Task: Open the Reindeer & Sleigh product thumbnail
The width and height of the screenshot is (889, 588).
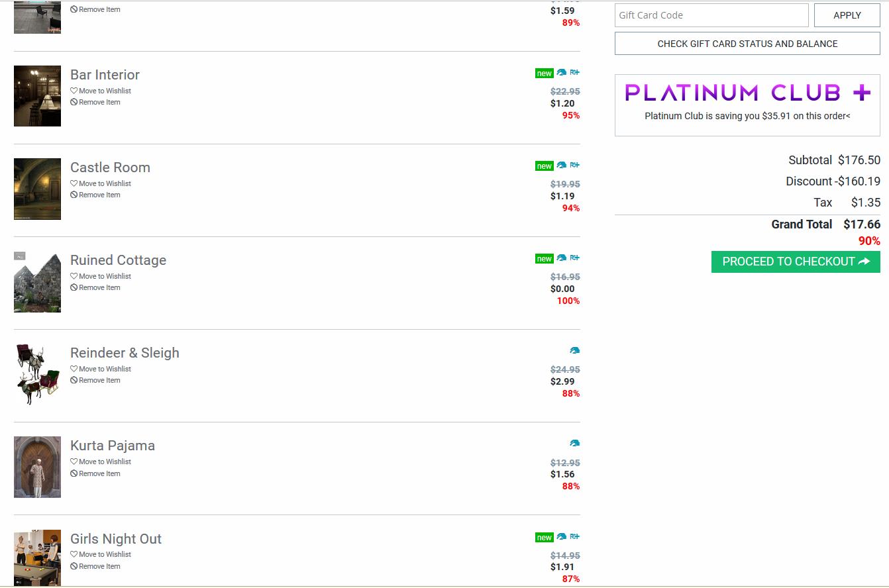Action: click(37, 374)
